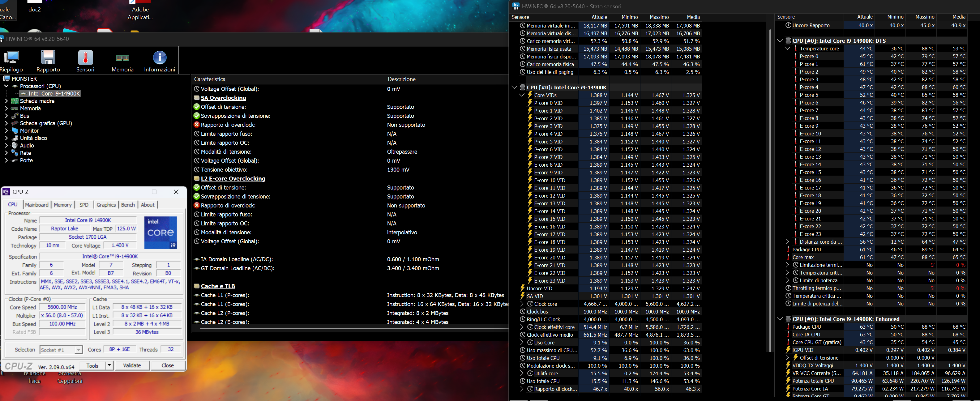Image resolution: width=980 pixels, height=401 pixels.
Task: Click the Audio speaker icon in tree
Action: click(15, 146)
